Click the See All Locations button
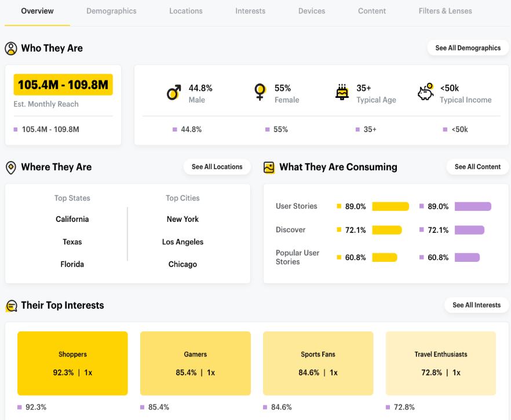Screen dimensions: 511x420 pyautogui.click(x=217, y=167)
